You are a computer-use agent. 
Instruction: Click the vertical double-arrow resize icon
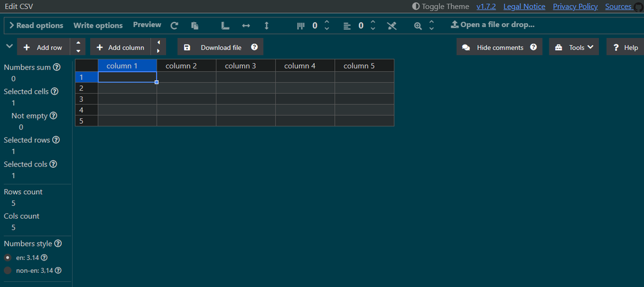pyautogui.click(x=266, y=26)
